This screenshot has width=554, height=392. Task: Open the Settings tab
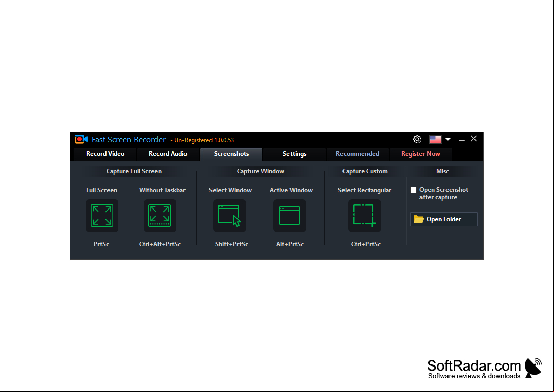(x=294, y=154)
